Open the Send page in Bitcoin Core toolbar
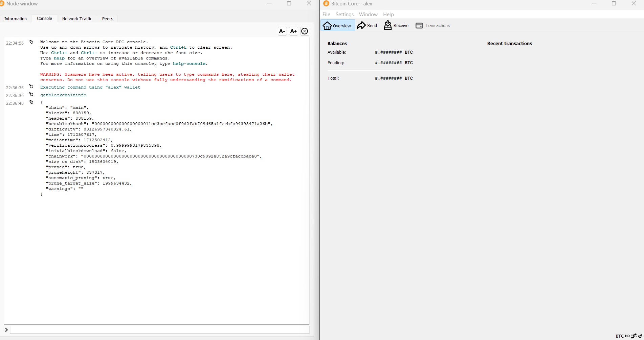 (367, 25)
